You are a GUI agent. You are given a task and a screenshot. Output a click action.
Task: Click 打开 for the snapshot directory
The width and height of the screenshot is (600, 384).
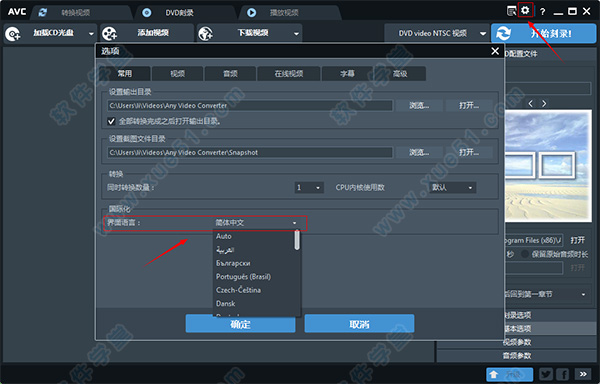[x=469, y=152]
